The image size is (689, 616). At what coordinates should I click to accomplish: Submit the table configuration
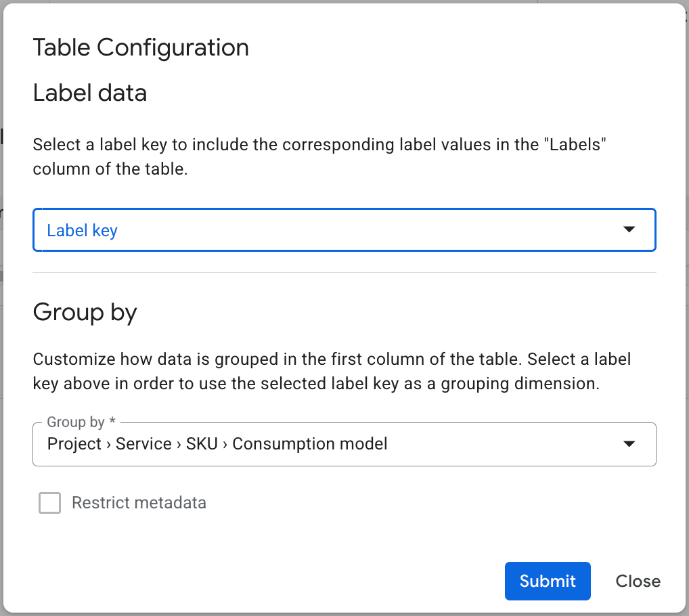[548, 581]
